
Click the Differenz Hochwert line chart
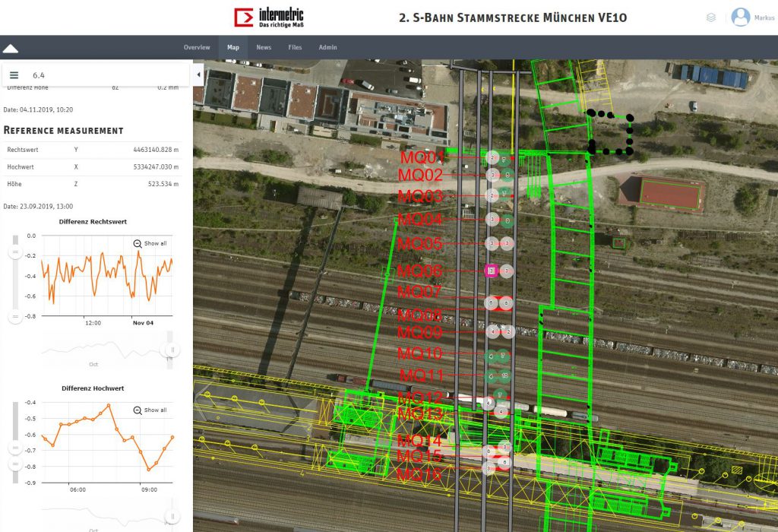pos(106,442)
